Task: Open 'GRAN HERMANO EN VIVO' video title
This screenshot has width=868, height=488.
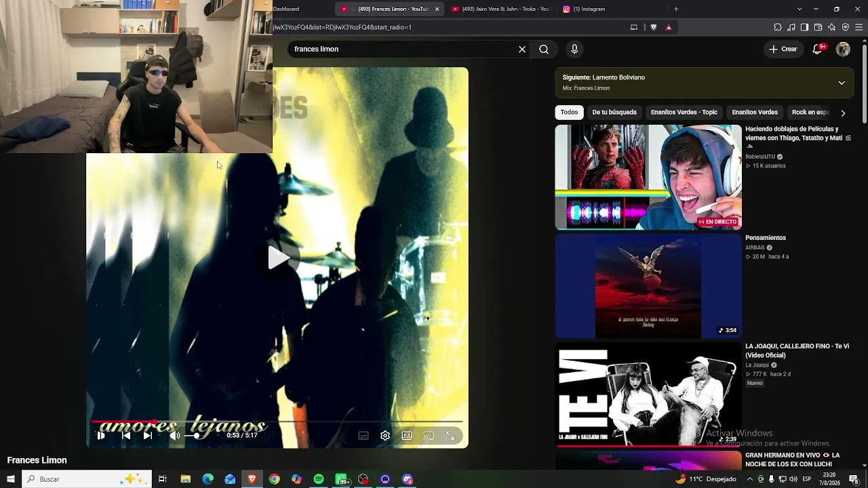Action: [793, 460]
